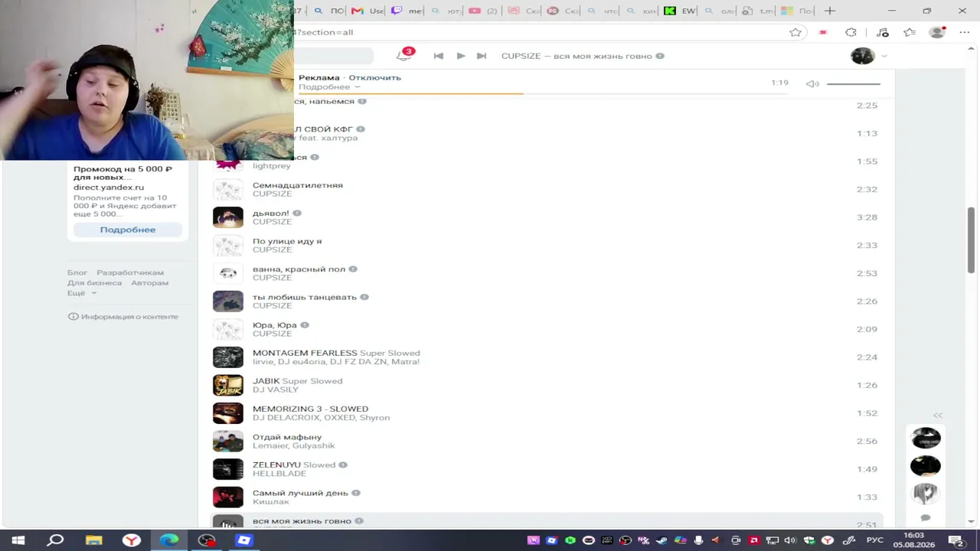Click the дьявол! track cover thumbnail

[227, 217]
